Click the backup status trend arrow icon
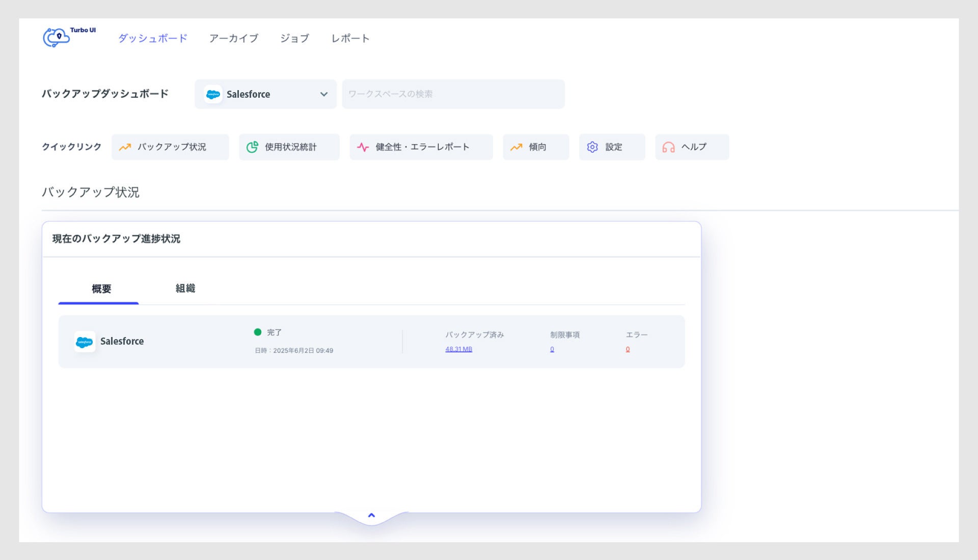Image resolution: width=978 pixels, height=560 pixels. (x=125, y=147)
